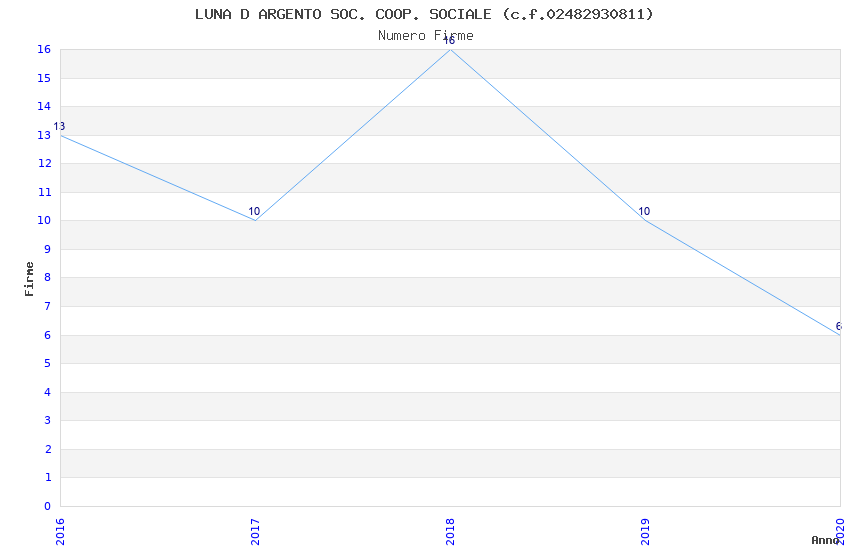This screenshot has height=550, width=850.
Task: Click the x-axis year label 2018
Action: point(450,532)
